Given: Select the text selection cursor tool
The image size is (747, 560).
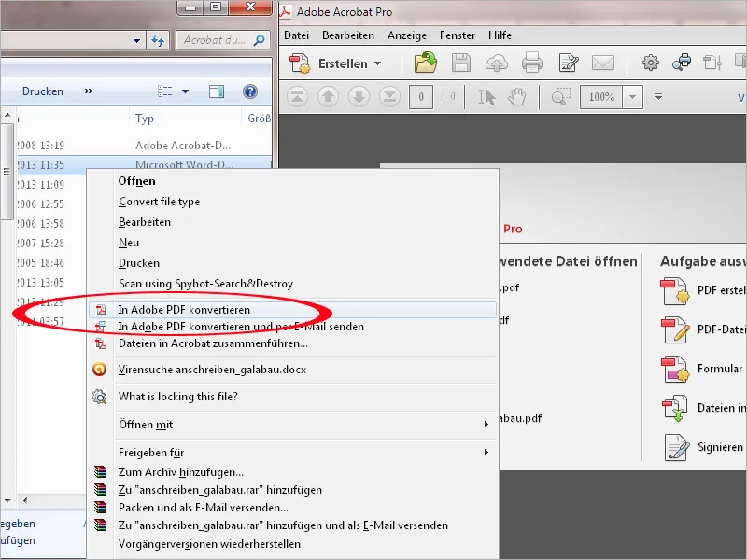Looking at the screenshot, I should (486, 97).
